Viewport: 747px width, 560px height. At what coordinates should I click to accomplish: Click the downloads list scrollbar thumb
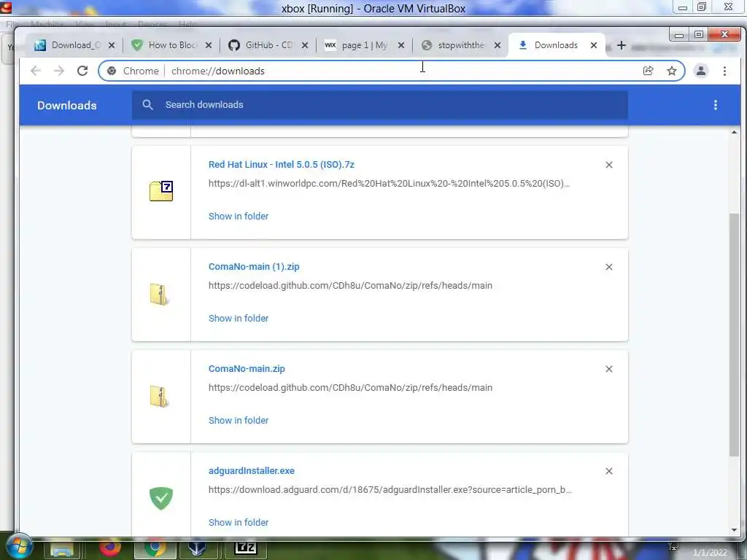tap(734, 335)
